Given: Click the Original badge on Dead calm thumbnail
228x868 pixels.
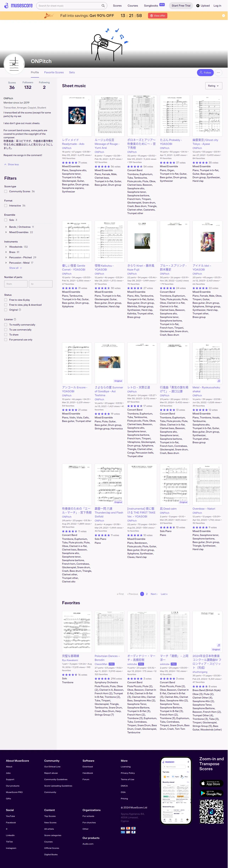Looking at the screenshot, I should (x=183, y=502).
